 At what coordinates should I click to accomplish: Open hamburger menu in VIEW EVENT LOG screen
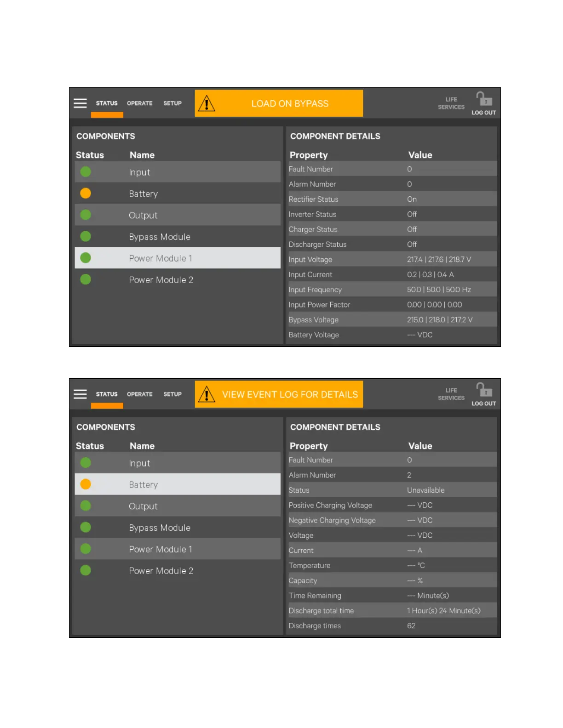pyautogui.click(x=80, y=394)
